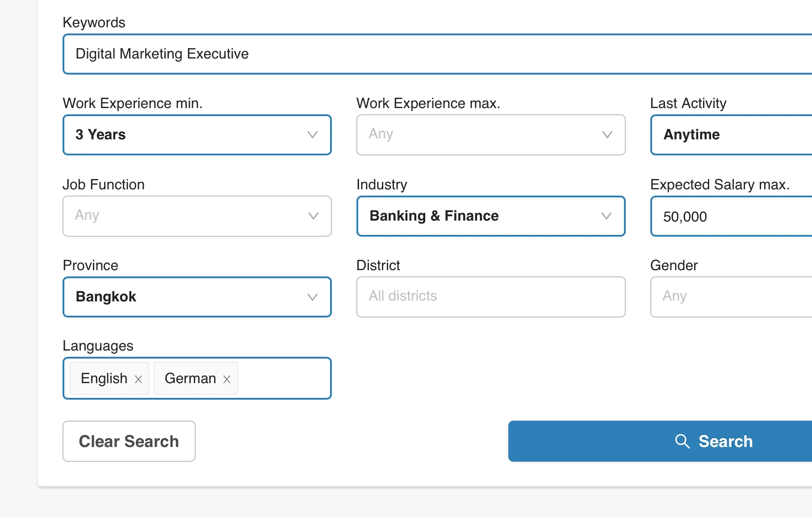Remove the English language tag
The width and height of the screenshot is (812, 518).
point(138,379)
